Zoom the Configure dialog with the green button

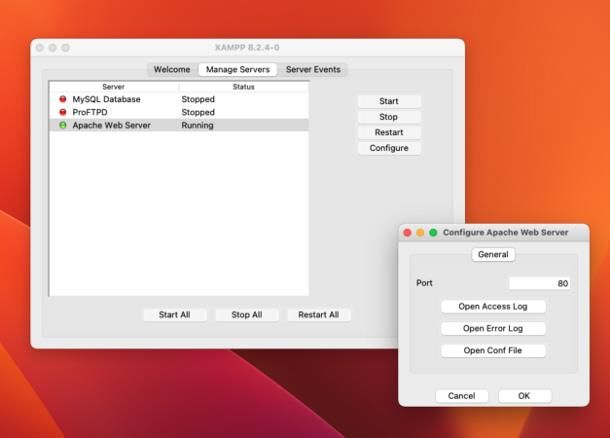click(x=433, y=233)
